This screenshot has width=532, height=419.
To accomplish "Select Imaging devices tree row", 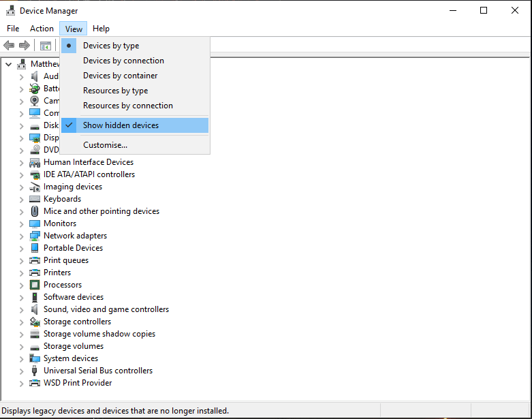I will point(73,187).
